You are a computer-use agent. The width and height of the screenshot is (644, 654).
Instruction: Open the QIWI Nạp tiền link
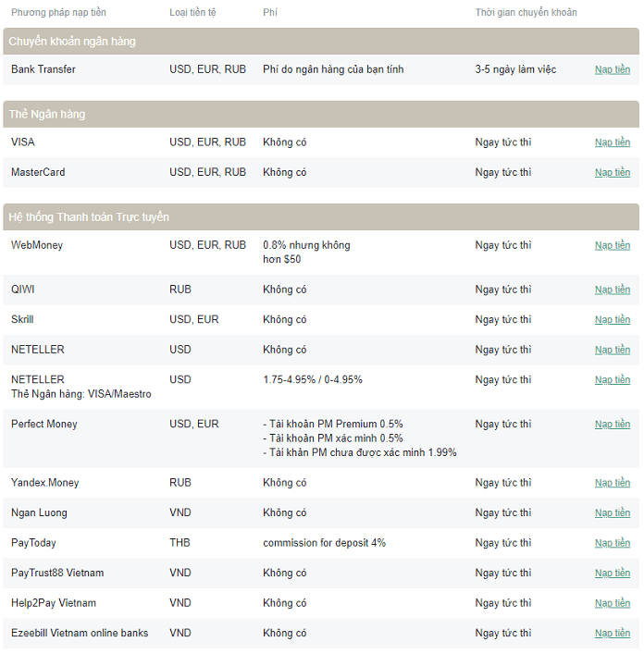[612, 290]
